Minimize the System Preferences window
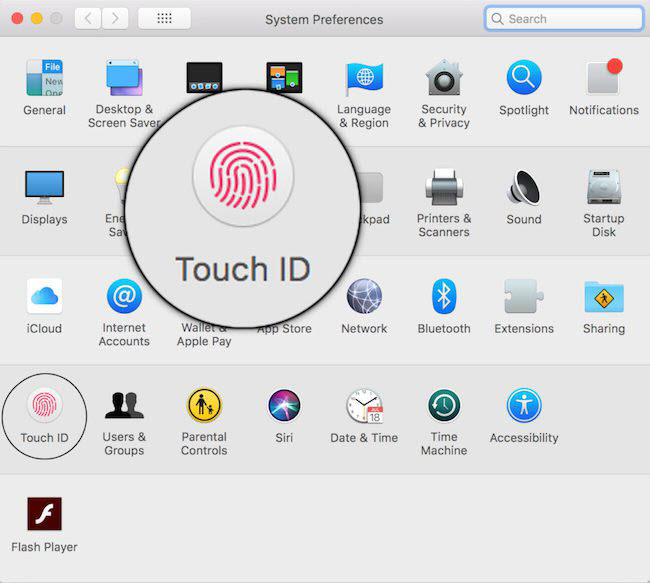The width and height of the screenshot is (650, 583). point(37,19)
